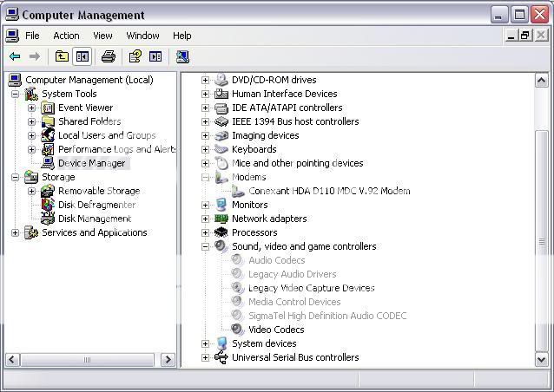
Task: Click the Print toolbar icon
Action: [x=108, y=57]
